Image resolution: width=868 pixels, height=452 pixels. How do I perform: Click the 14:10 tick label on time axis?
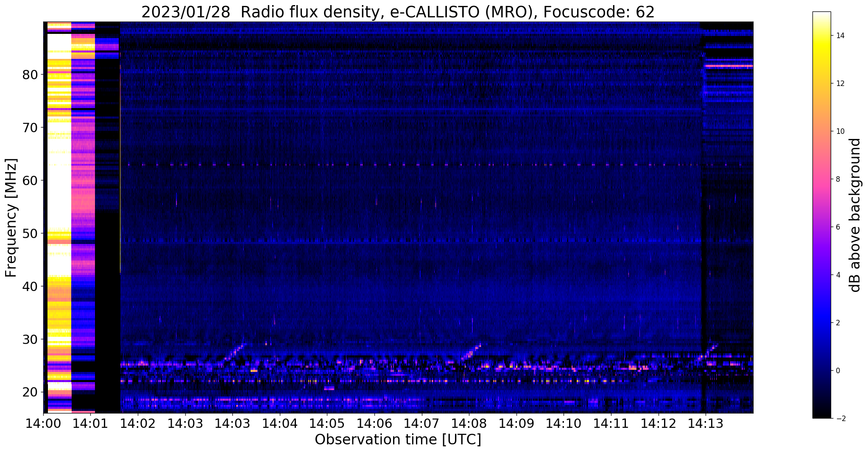[x=564, y=423]
